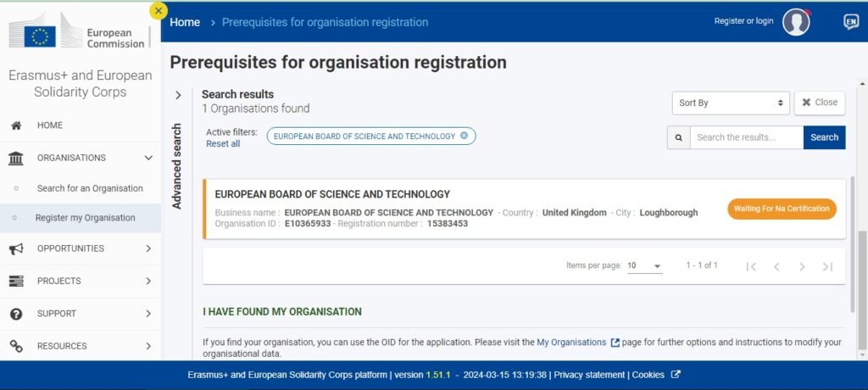Screen dimensions: 868x390
Task: Click the breadcrumb Prerequisites for organisation registration
Action: 325,22
